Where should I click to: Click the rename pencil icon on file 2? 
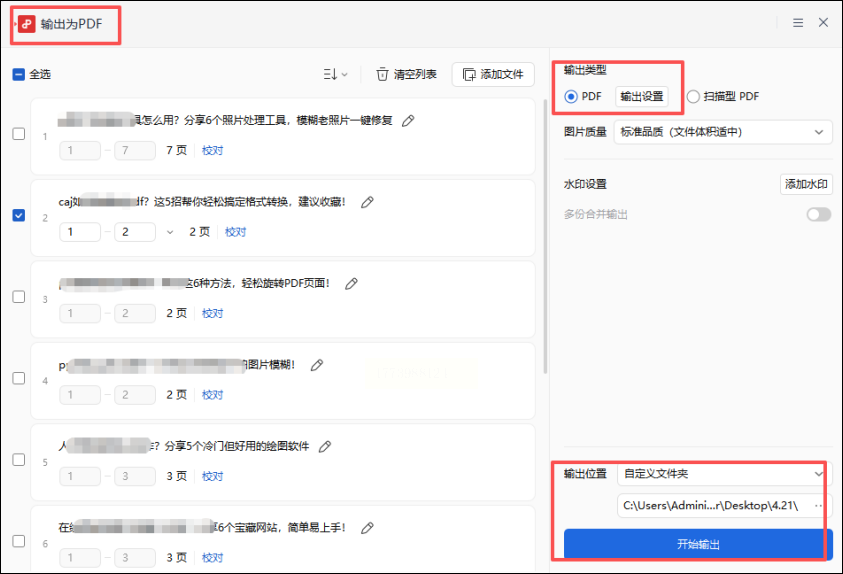click(x=367, y=202)
